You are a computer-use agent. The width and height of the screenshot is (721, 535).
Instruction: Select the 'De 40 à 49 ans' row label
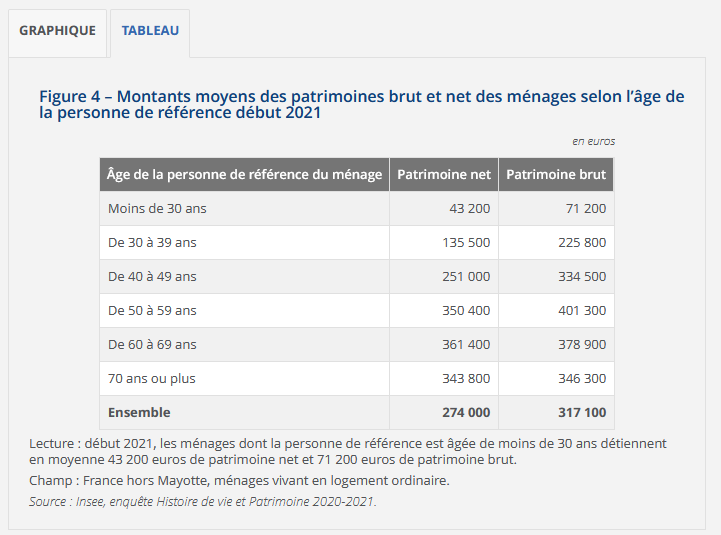[152, 276]
